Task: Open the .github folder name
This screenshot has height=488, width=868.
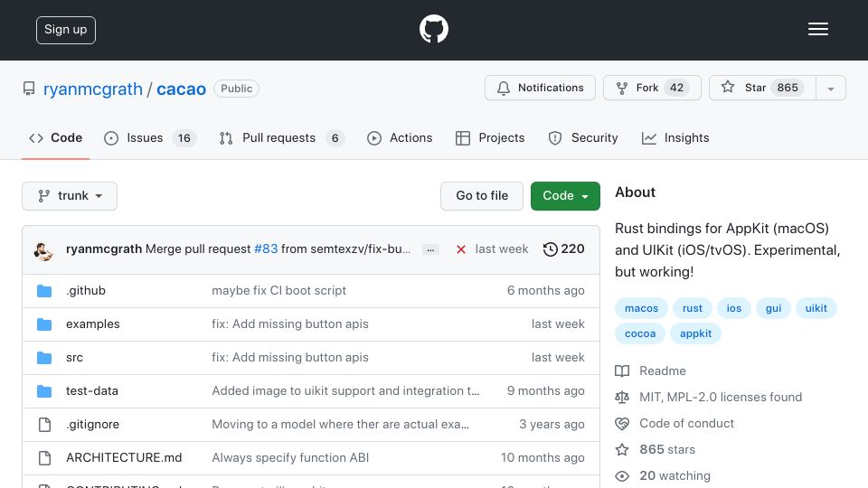Action: click(86, 290)
